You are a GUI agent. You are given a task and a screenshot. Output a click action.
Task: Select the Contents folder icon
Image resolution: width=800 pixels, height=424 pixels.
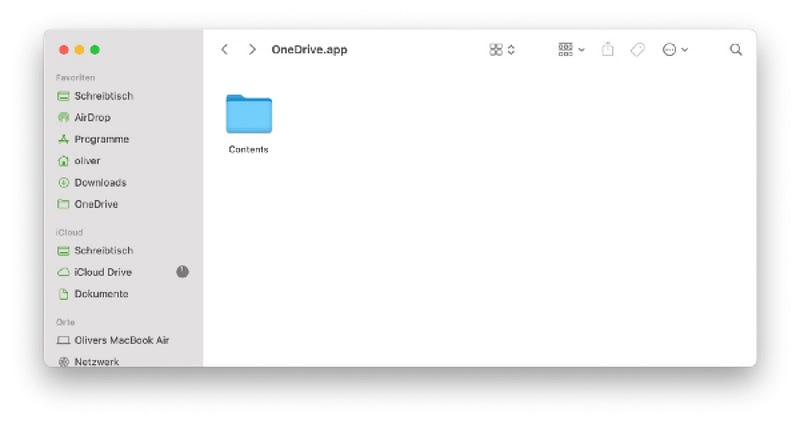tap(249, 114)
